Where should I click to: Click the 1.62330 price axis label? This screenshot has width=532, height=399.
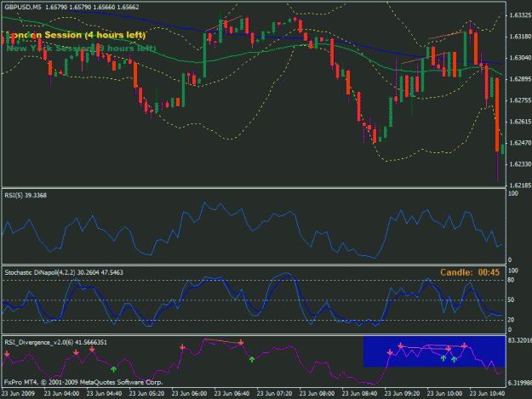pos(520,164)
